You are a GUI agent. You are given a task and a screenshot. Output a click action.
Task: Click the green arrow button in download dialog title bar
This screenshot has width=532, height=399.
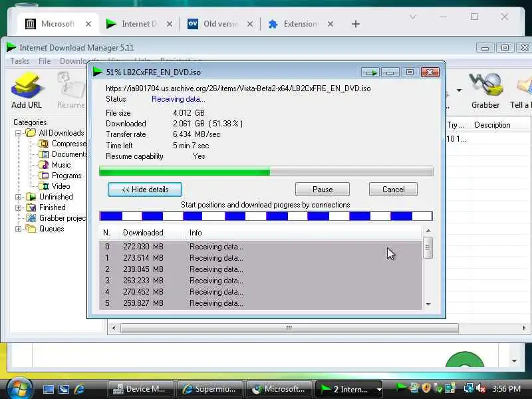(371, 72)
